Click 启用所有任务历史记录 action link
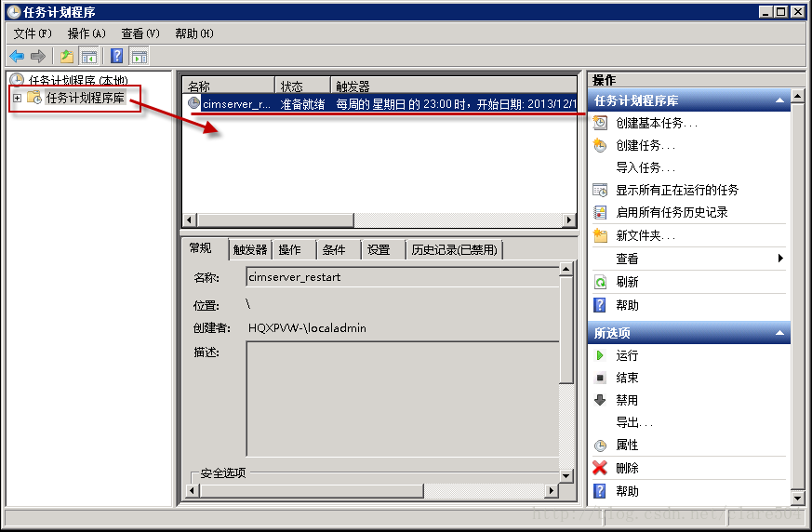812x532 pixels. 672,212
